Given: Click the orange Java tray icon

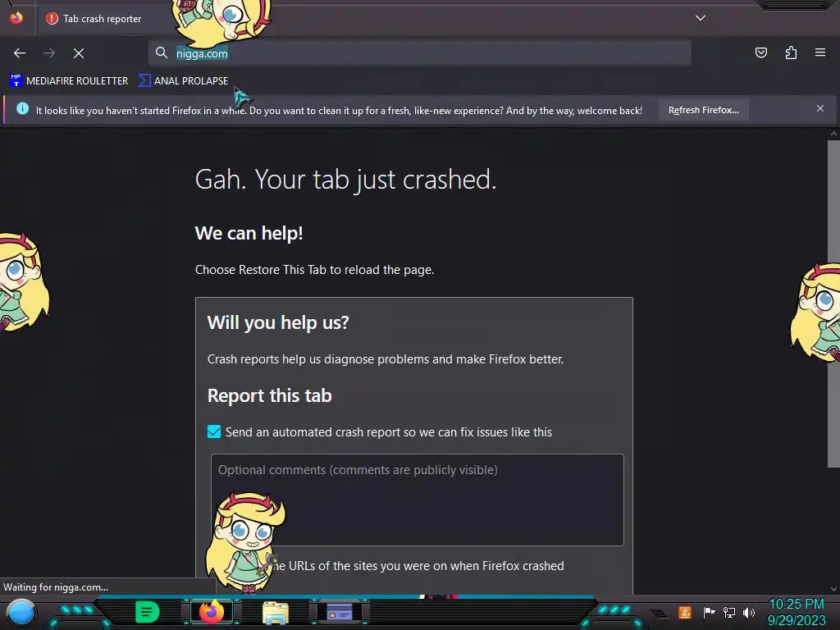Looking at the screenshot, I should [x=685, y=612].
